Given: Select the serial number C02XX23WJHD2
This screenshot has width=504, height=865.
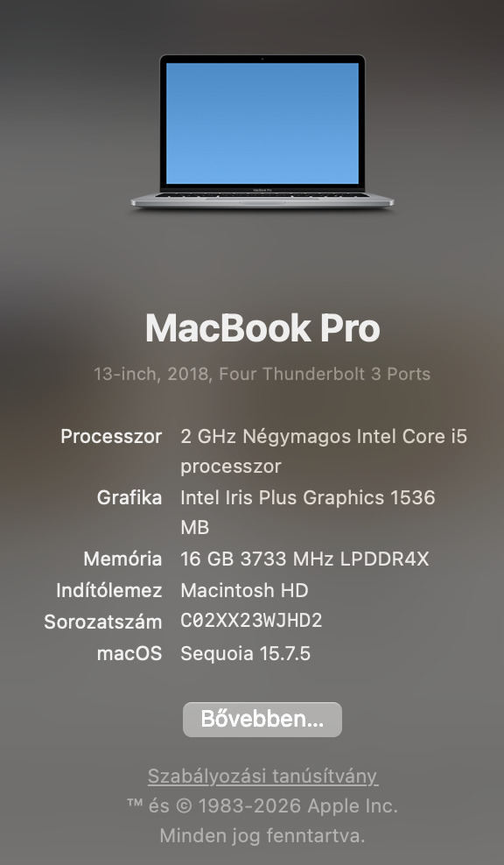Looking at the screenshot, I should click(x=251, y=621).
